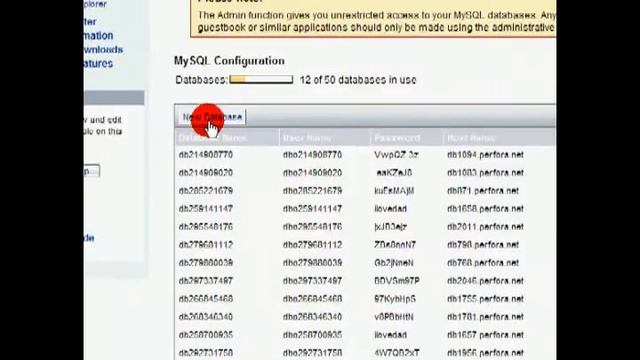Select database name db297337497

click(x=206, y=281)
